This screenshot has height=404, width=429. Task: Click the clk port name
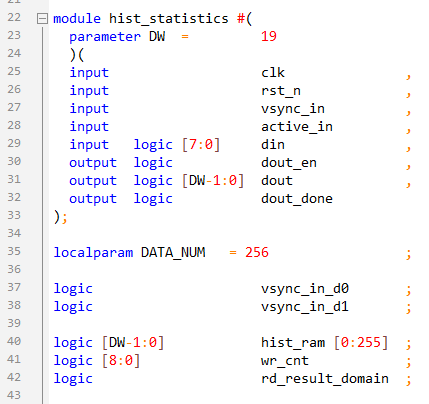(x=273, y=72)
